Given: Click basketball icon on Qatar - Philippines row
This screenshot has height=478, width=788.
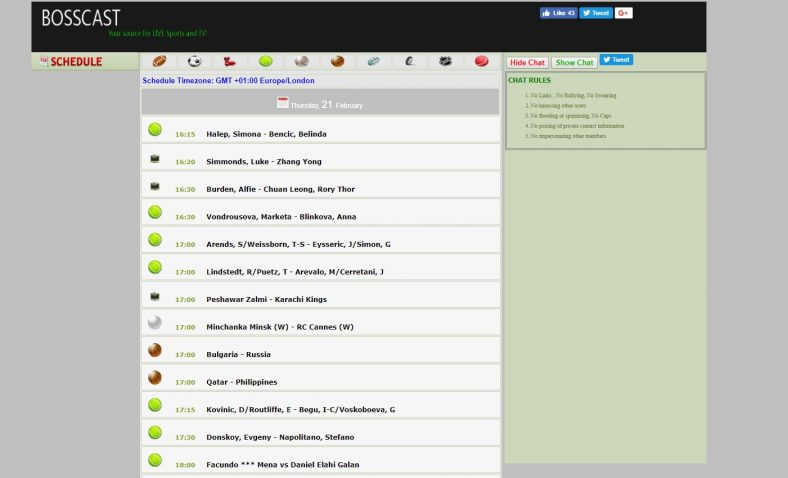Looking at the screenshot, I should pos(155,377).
